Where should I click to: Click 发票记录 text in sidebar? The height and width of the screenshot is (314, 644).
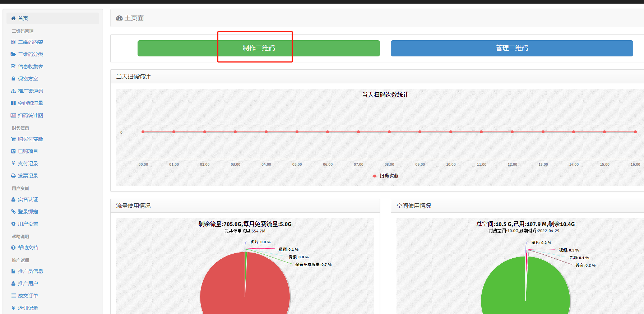[x=28, y=176]
